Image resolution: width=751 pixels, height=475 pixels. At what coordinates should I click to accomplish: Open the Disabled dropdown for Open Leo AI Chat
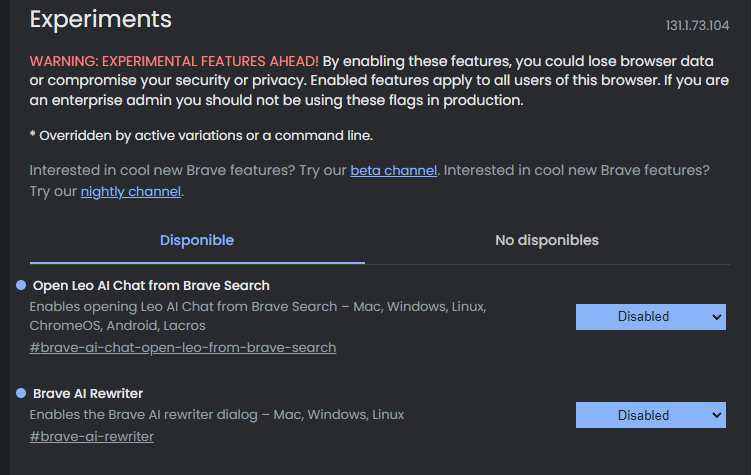pyautogui.click(x=650, y=317)
